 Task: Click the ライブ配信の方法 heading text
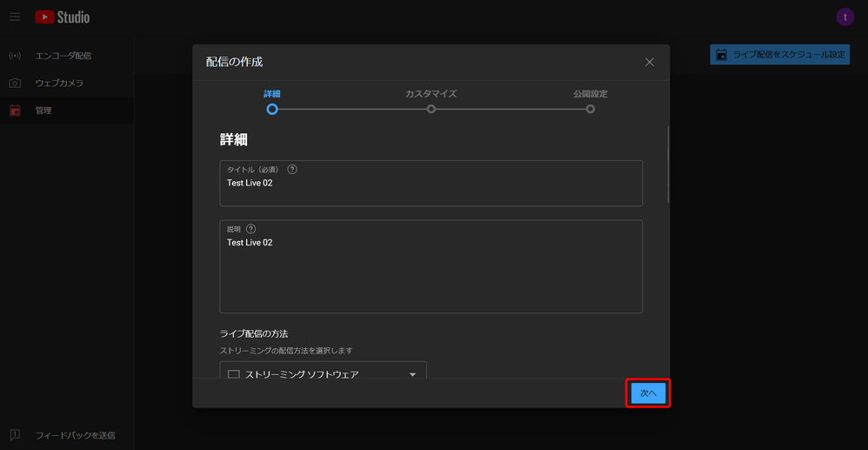(254, 333)
